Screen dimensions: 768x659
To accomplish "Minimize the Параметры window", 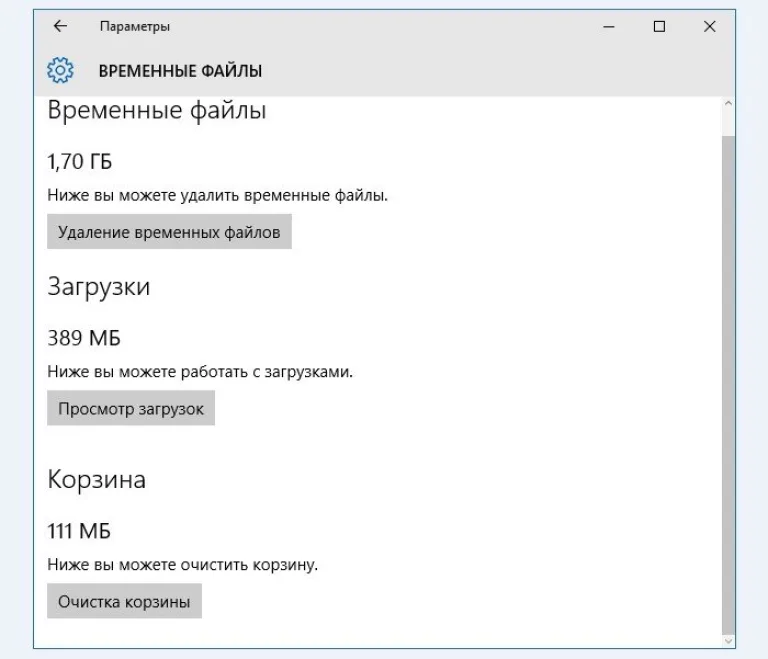I will coord(609,26).
